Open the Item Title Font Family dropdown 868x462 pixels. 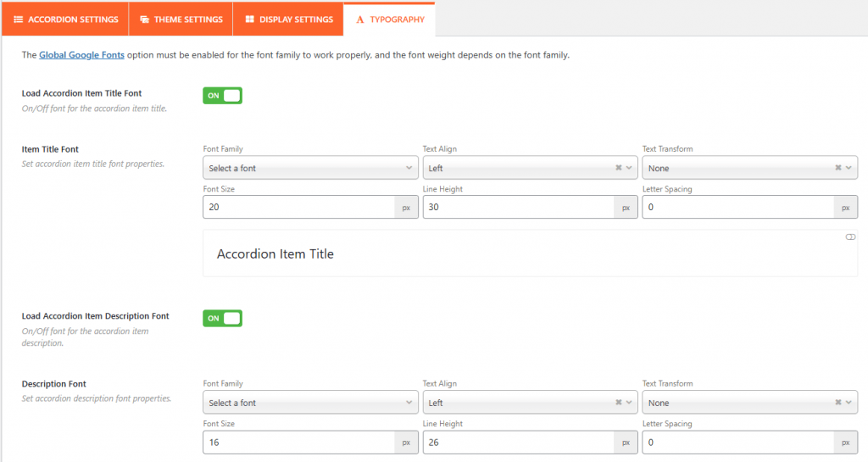[310, 168]
